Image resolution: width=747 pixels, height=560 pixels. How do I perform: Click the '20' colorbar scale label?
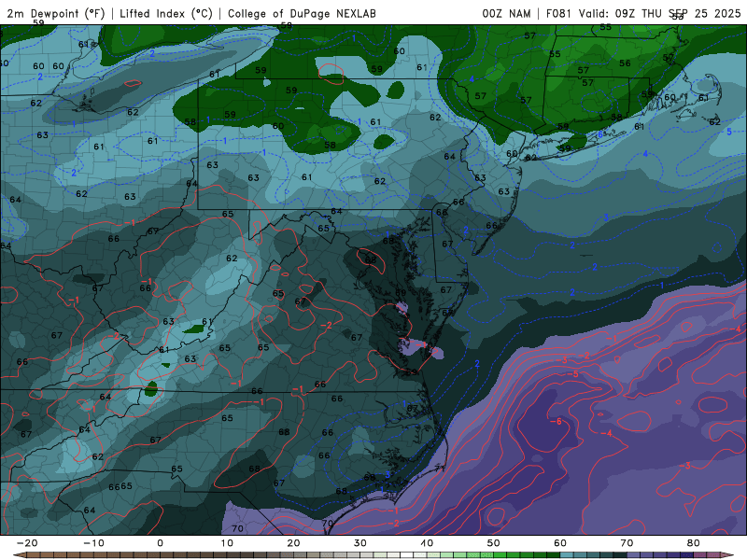[293, 543]
